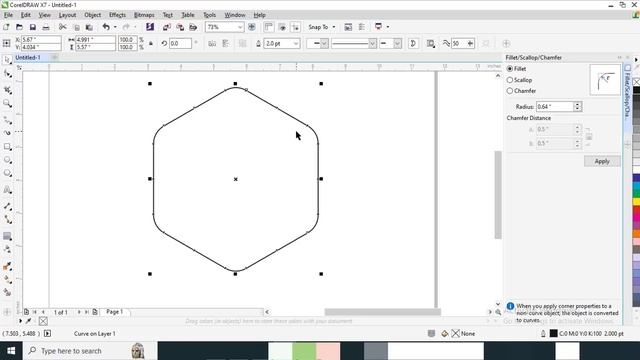Screen dimensions: 640x360
Task: Open the end arrowhead dropdown
Action: 397,43
